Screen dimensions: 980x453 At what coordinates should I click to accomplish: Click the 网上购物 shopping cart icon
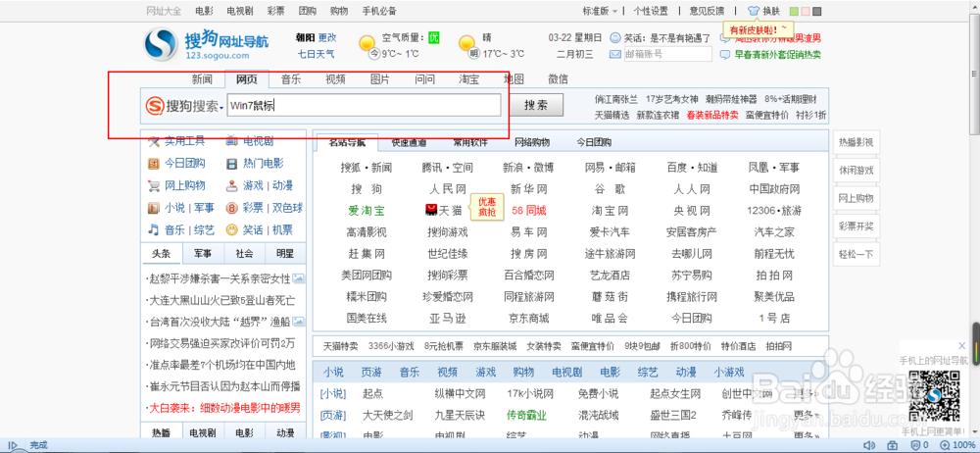153,186
